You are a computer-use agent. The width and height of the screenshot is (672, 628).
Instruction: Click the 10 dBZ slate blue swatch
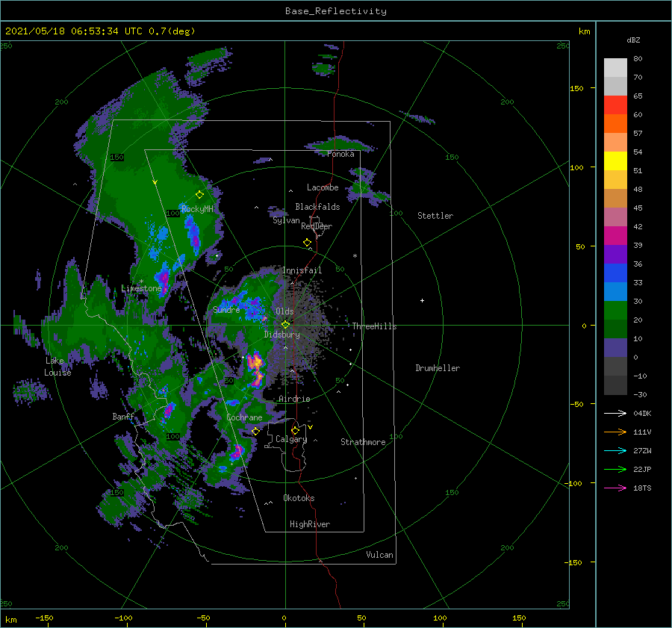(615, 348)
